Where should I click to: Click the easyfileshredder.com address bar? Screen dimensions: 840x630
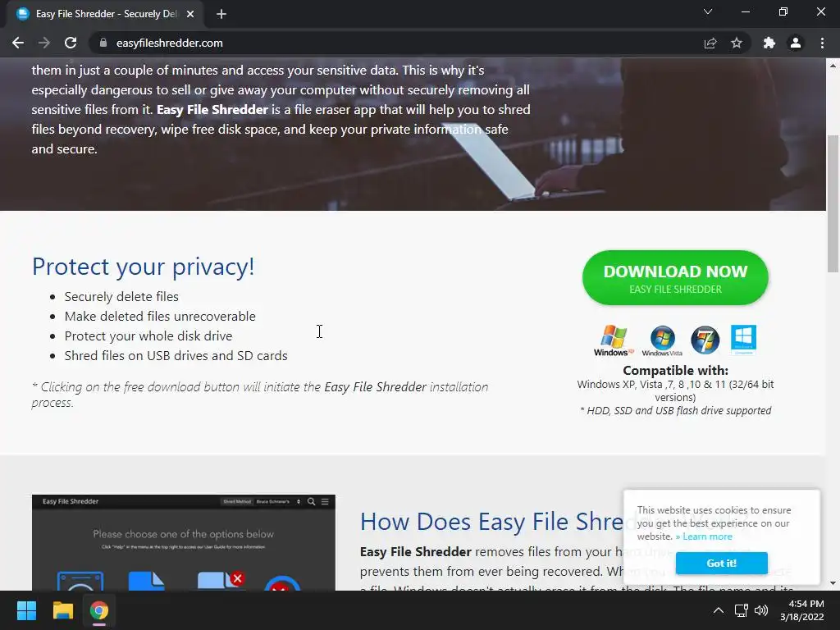click(169, 43)
